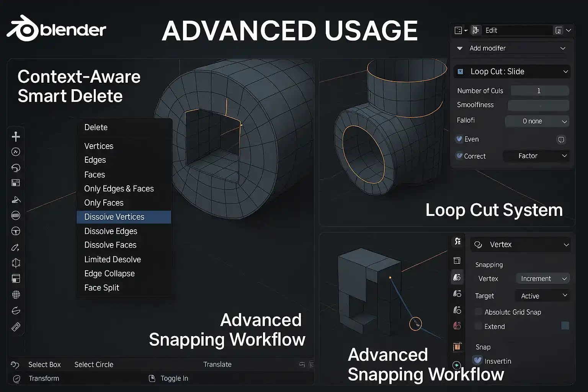Select the lasso loop tool icon
This screenshot has width=588, height=392.
coord(16,168)
